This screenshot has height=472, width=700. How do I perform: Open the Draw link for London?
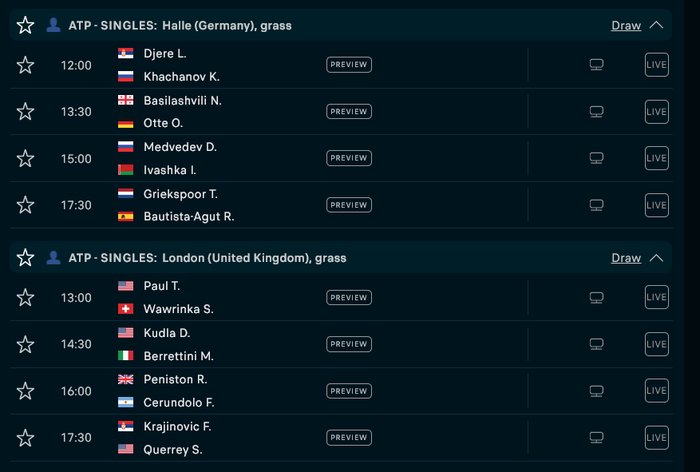click(x=626, y=258)
